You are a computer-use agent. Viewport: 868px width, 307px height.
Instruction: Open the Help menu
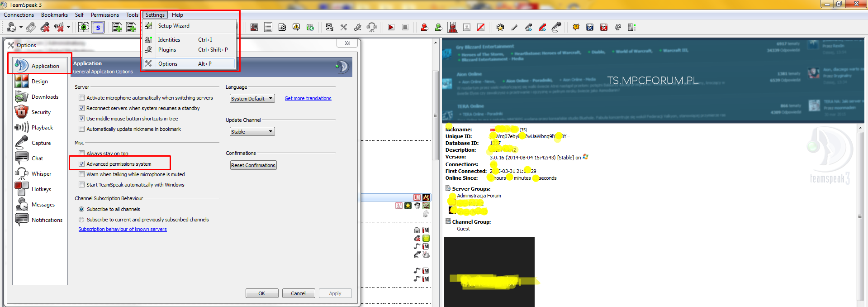tap(177, 15)
